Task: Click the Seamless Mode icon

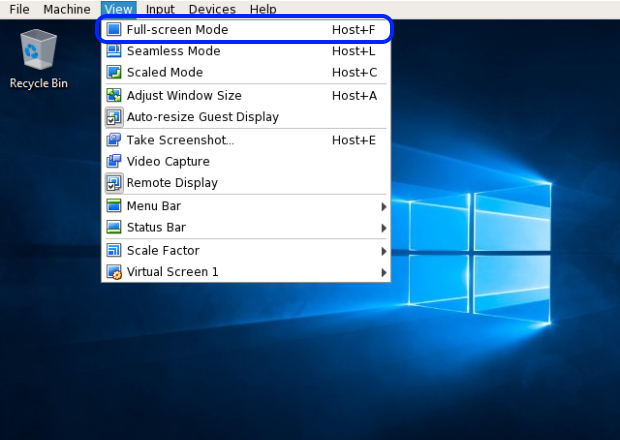Action: (x=114, y=51)
